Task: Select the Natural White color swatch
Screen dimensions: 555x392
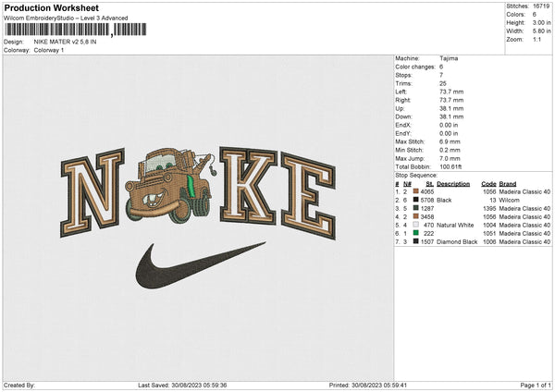Action: (x=416, y=225)
